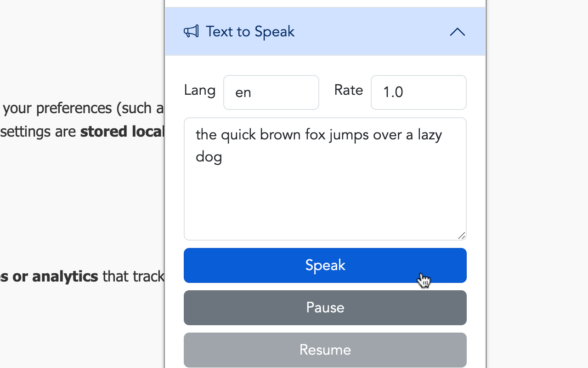Screen dimensions: 588x368
Task: Click the text area resize handle corner
Action: [x=462, y=236]
